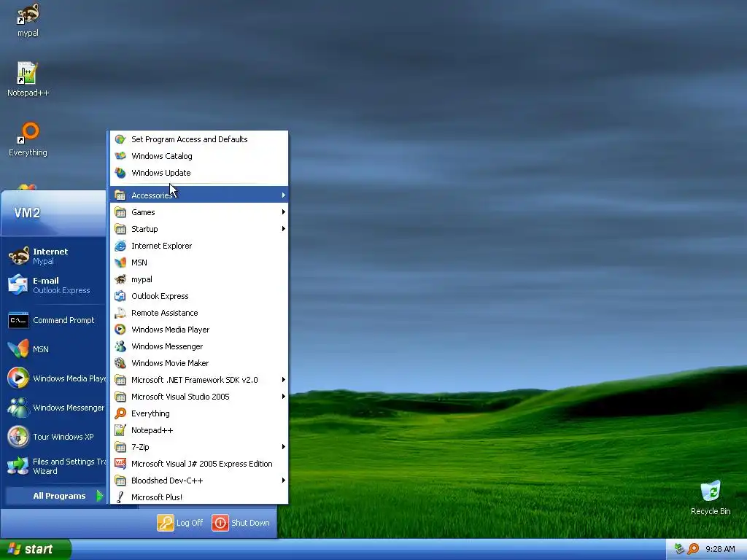Select the Everything desktop shortcut icon

click(x=28, y=133)
